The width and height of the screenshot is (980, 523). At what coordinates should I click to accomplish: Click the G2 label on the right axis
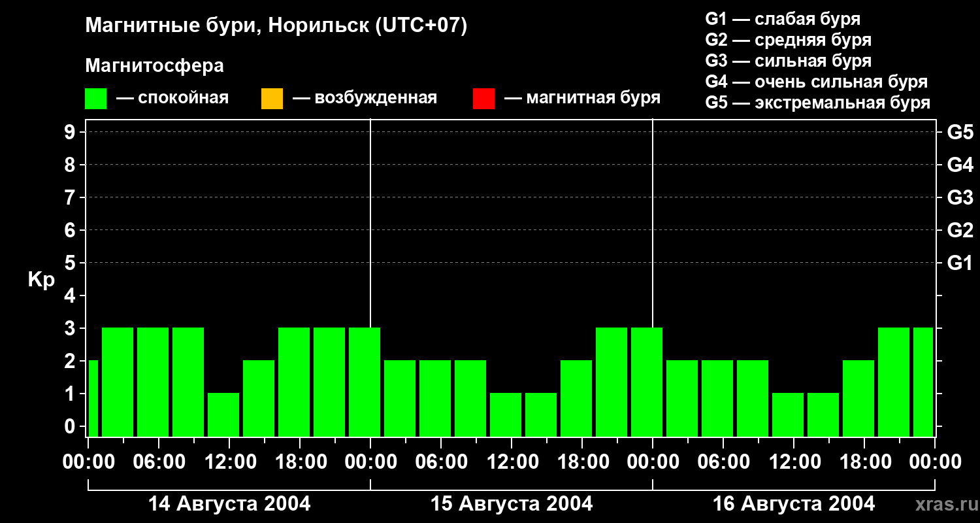(960, 230)
